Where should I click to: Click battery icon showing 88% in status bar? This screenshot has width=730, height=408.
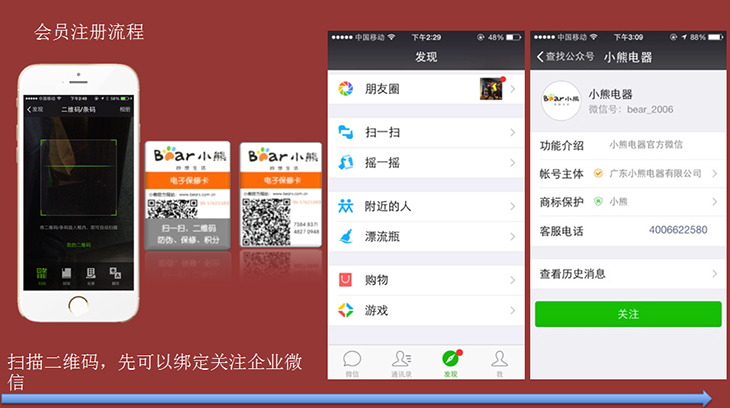tap(716, 37)
